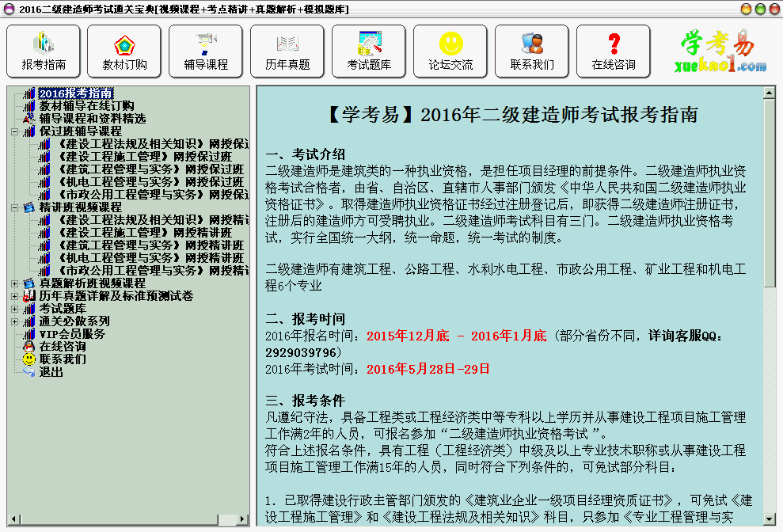Click the 历年真题 toolbar icon

(x=287, y=51)
